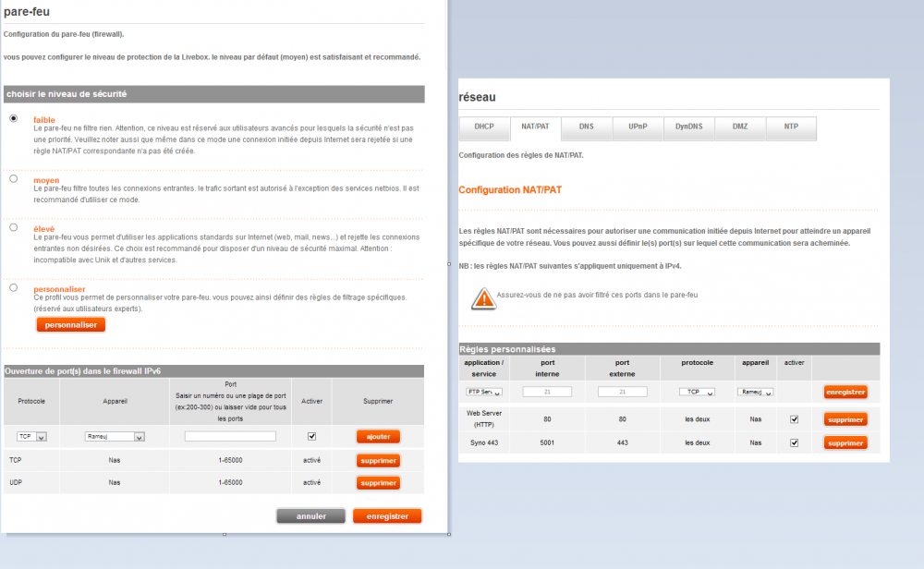Click the choisir le niveau de sécurité header
Image resolution: width=924 pixels, height=569 pixels.
(214, 94)
